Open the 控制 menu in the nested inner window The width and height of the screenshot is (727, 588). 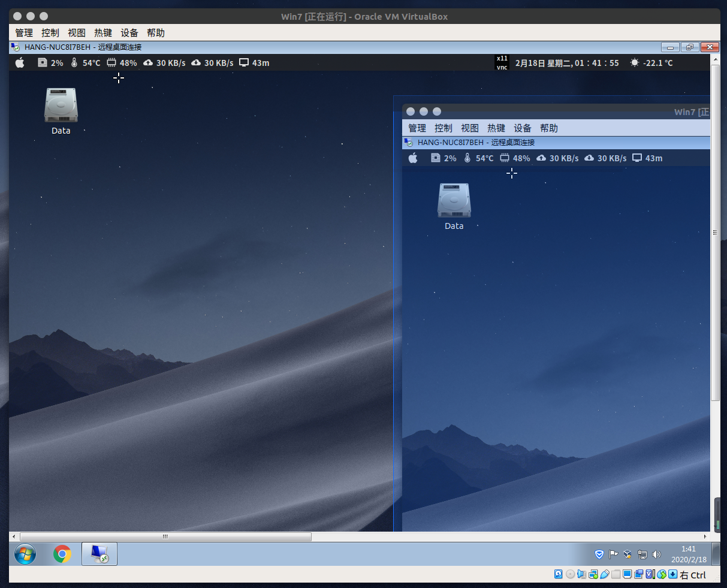click(444, 128)
